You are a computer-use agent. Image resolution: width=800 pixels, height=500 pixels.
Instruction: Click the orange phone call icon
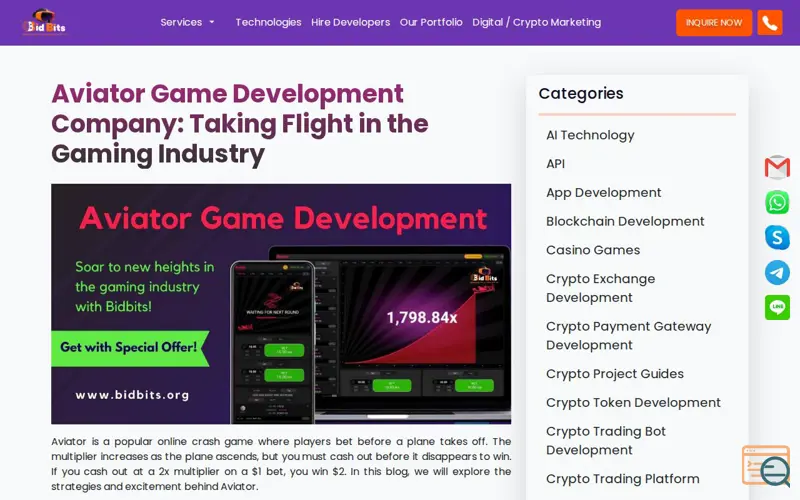point(770,22)
